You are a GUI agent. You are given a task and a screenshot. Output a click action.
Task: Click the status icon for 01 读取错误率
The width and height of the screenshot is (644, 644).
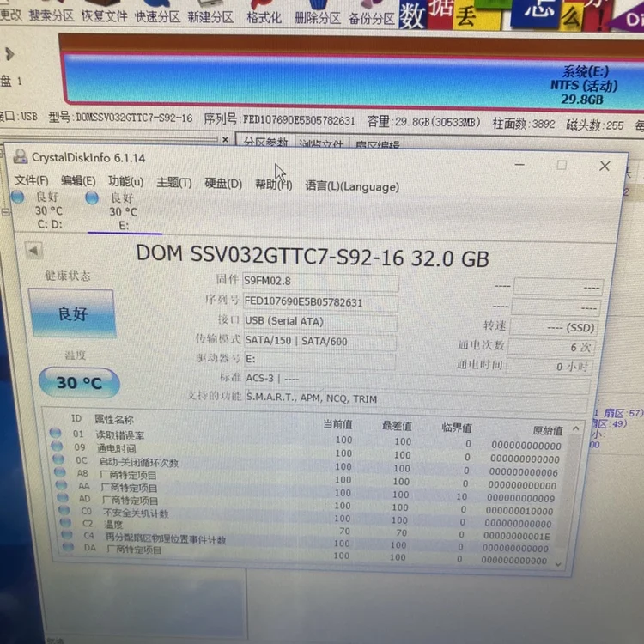click(x=55, y=433)
